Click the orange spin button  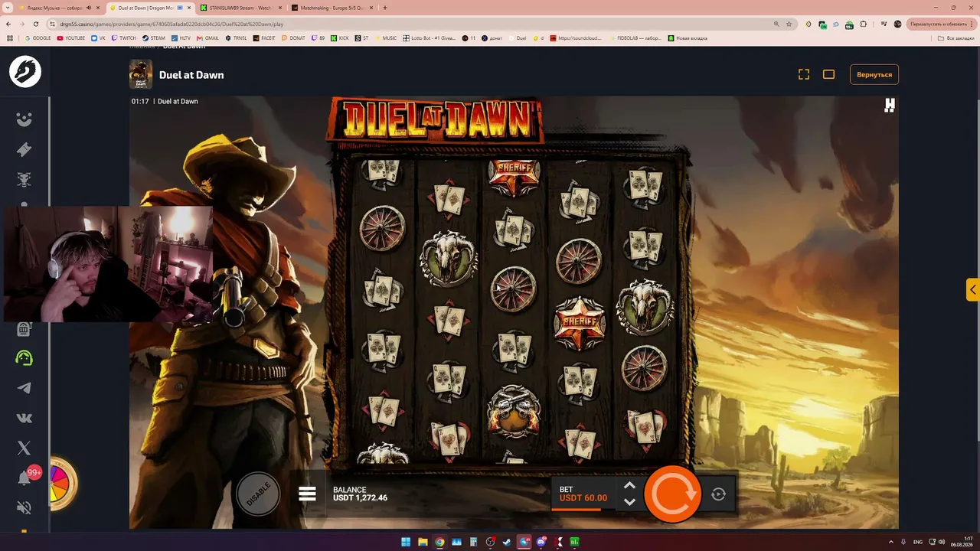(x=672, y=494)
